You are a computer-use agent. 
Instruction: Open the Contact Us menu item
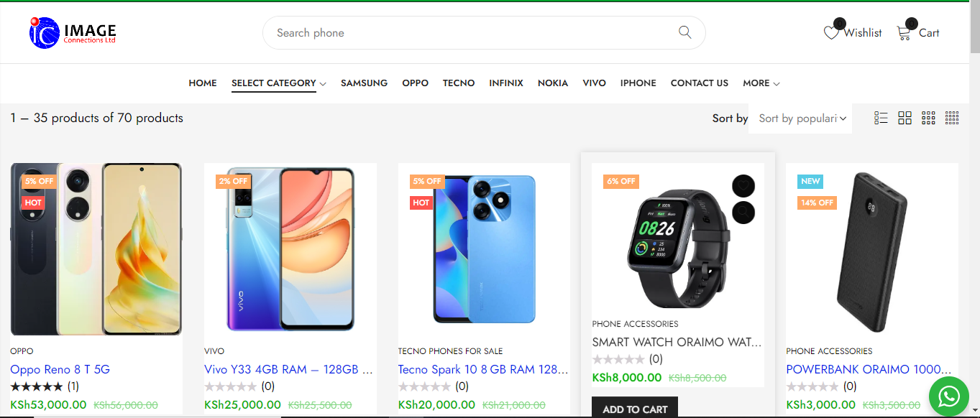click(699, 83)
